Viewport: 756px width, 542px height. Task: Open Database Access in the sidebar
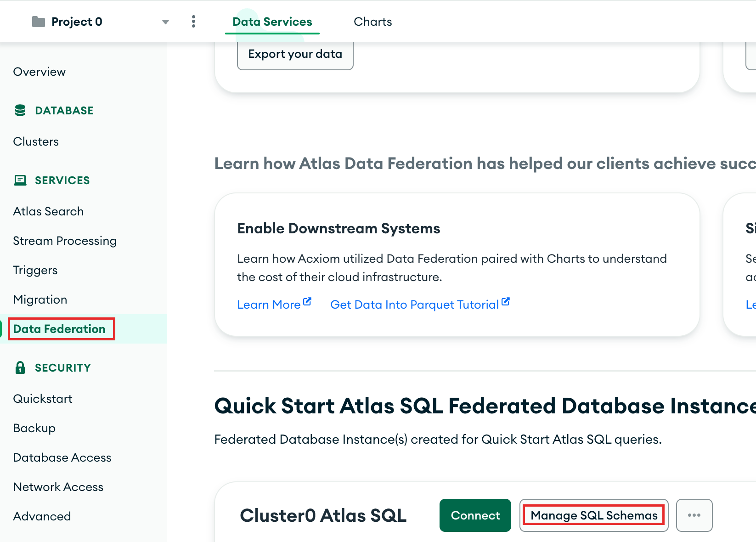(x=62, y=457)
